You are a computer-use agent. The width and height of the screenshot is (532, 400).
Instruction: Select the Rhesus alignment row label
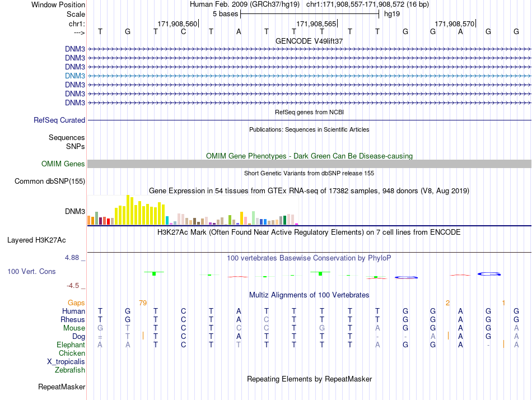[73, 319]
